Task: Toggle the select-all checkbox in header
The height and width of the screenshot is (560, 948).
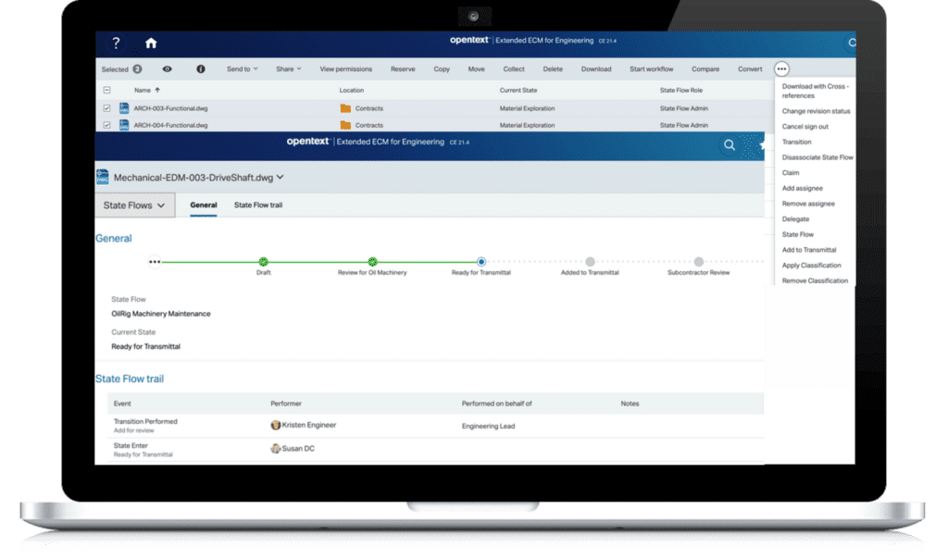Action: click(x=105, y=90)
